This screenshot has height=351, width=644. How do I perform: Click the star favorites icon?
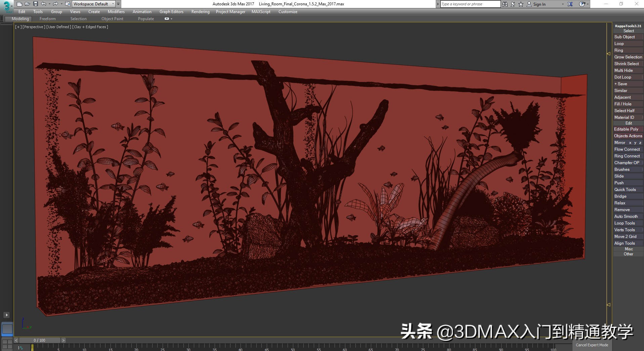[x=521, y=4]
